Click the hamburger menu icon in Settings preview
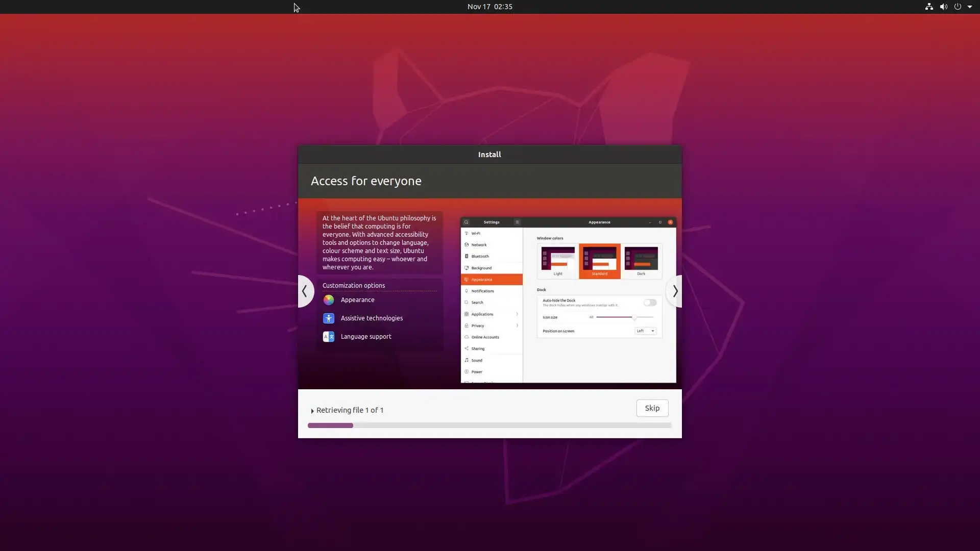Image resolution: width=980 pixels, height=551 pixels. [x=517, y=222]
